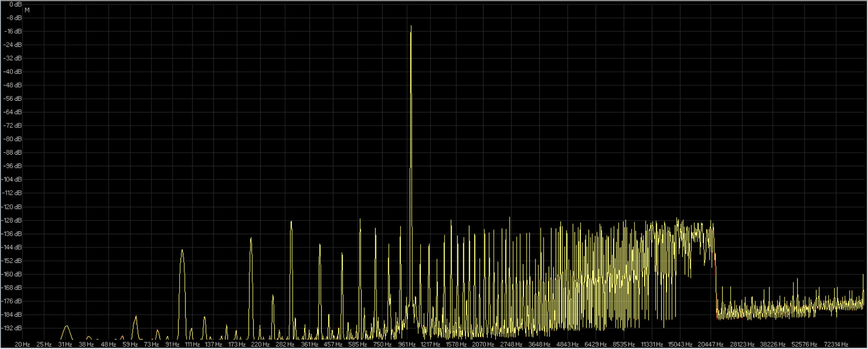This screenshot has width=868, height=349.
Task: Click the tip of the tallest 1 kHz peak
Action: pos(411,26)
